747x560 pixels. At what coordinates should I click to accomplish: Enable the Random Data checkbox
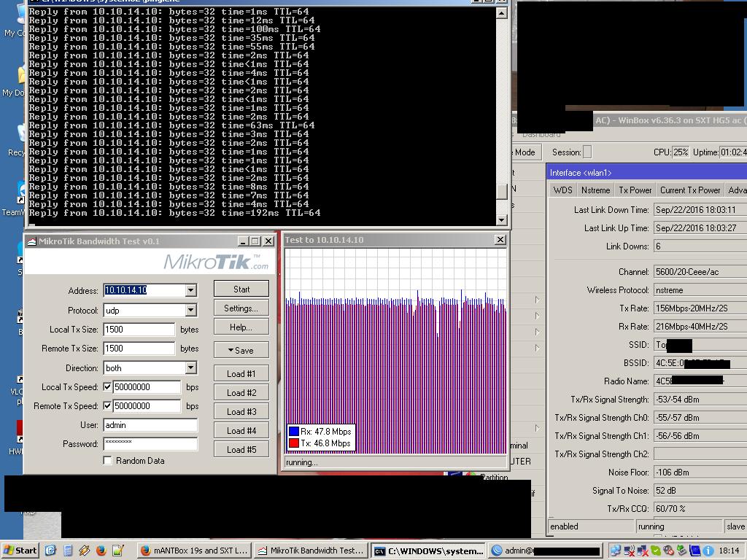[x=107, y=461]
